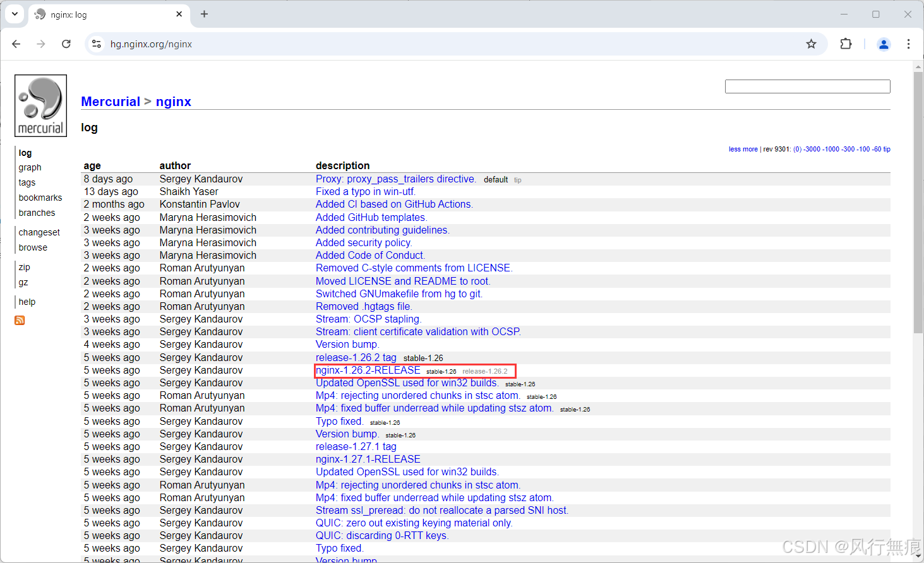Screen dimensions: 924x563
Task: Open the 'help' sidebar link
Action: (27, 302)
